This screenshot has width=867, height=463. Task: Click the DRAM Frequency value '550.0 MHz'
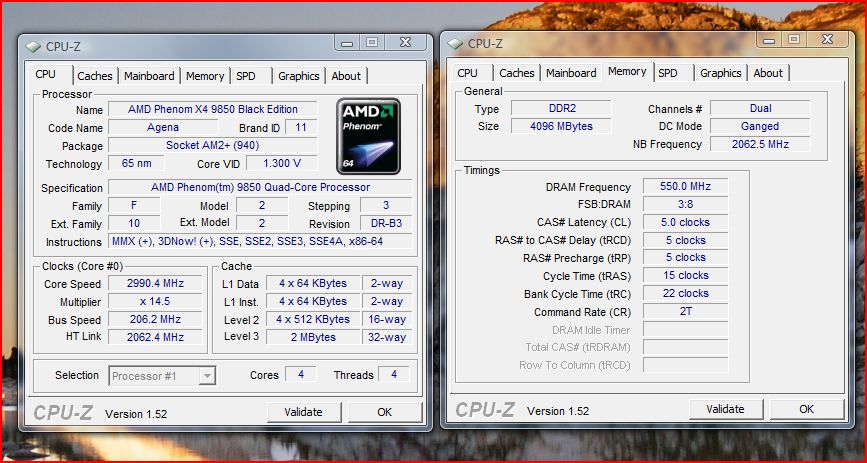coord(686,186)
